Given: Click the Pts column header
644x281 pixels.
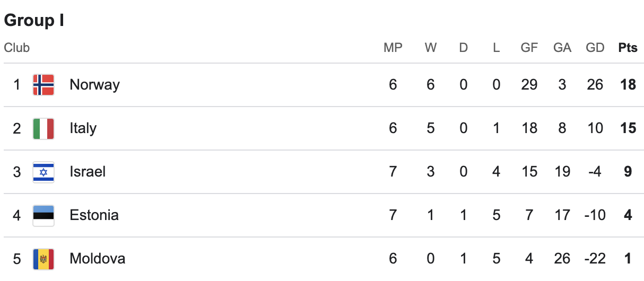Looking at the screenshot, I should pyautogui.click(x=628, y=48).
